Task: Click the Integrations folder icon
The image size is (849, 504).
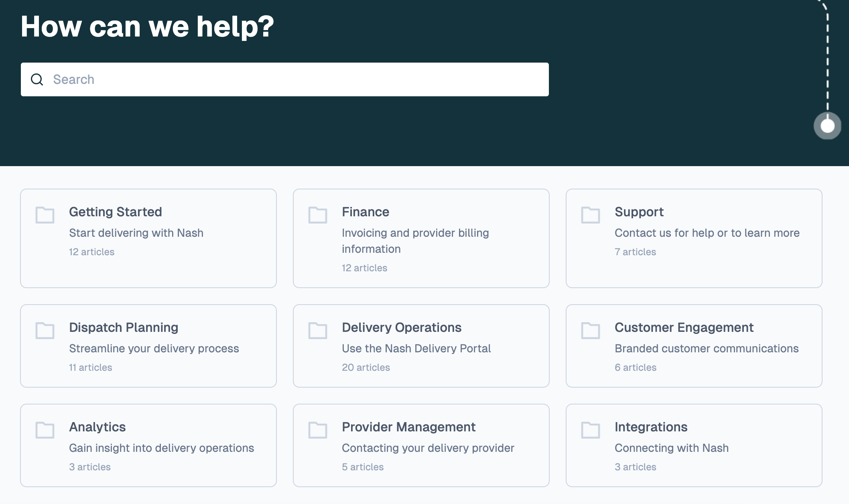Action: point(591,430)
